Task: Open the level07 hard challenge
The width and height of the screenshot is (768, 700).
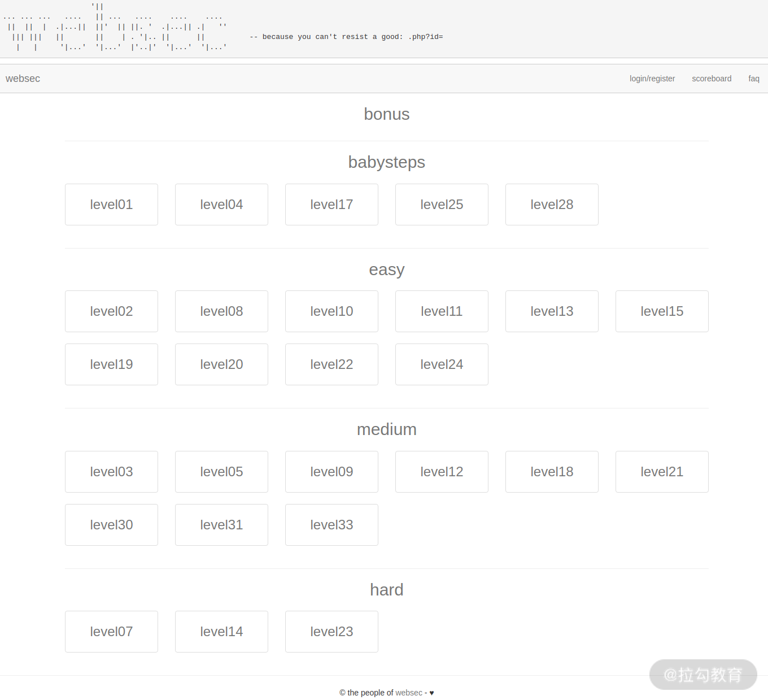Action: [111, 632]
